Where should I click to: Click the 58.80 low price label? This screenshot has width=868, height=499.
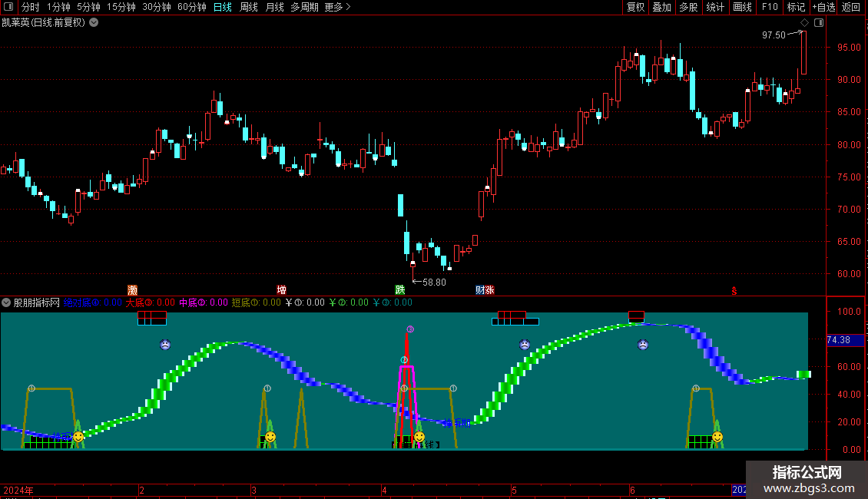tap(434, 283)
